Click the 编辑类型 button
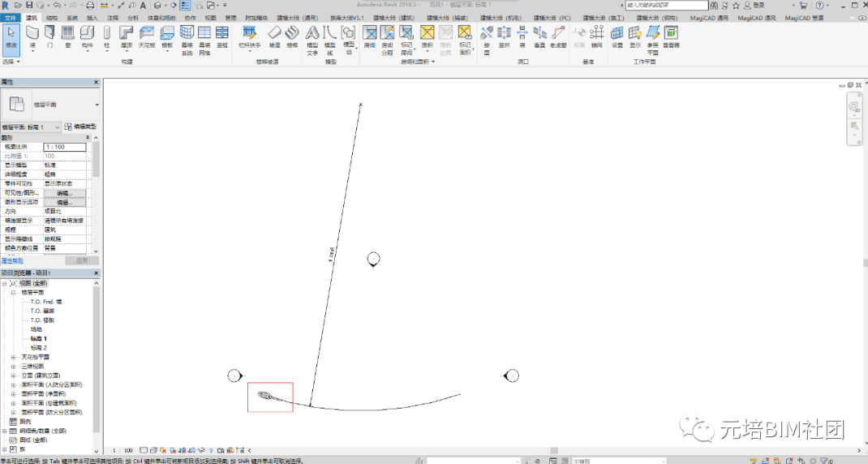The height and width of the screenshot is (464, 868). pyautogui.click(x=80, y=127)
